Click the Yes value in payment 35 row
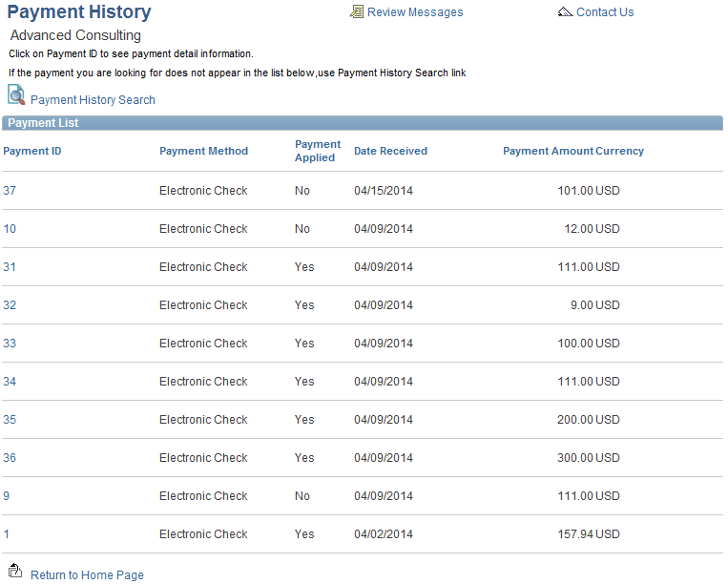 (x=304, y=419)
